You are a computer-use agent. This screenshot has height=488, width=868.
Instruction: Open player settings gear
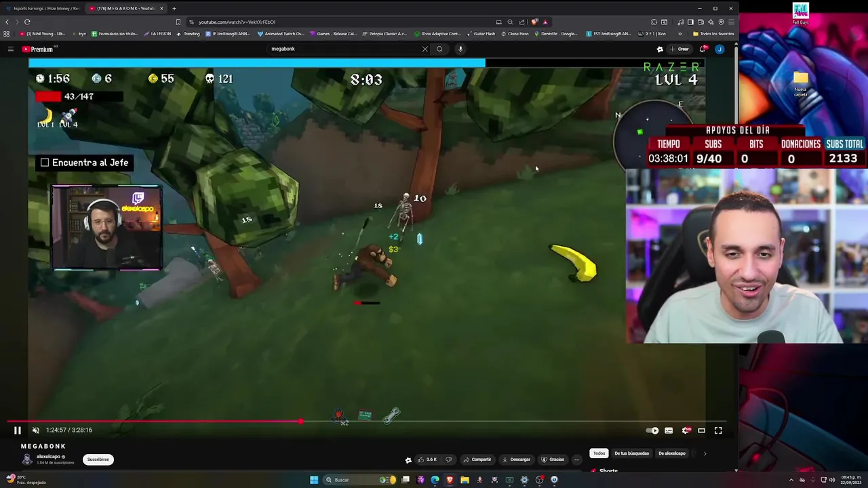(685, 430)
